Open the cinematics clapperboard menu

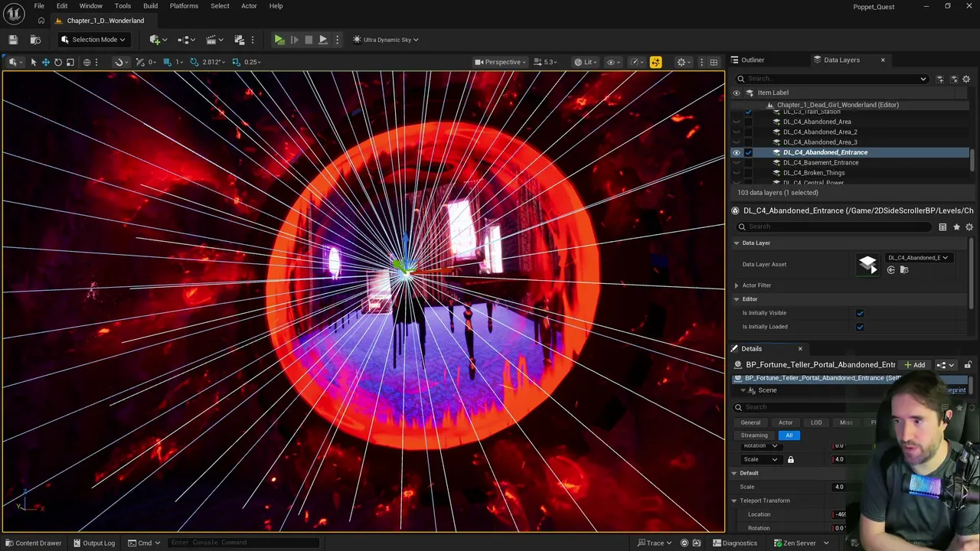point(213,40)
